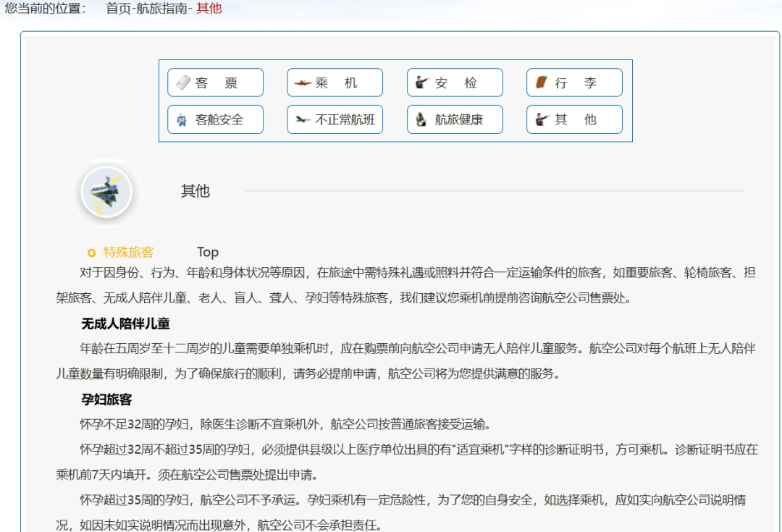
Task: Click the green plane icon for 不正常航班
Action: [303, 119]
